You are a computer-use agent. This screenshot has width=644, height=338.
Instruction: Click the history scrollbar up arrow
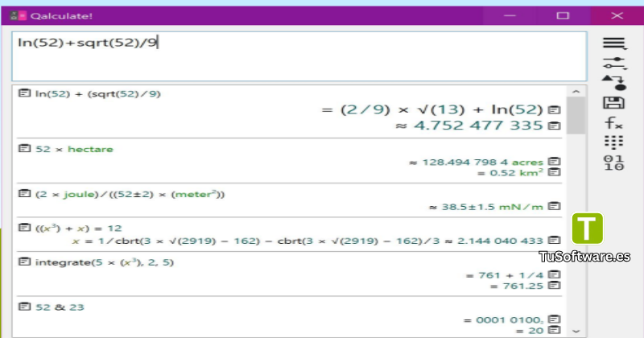pos(576,92)
